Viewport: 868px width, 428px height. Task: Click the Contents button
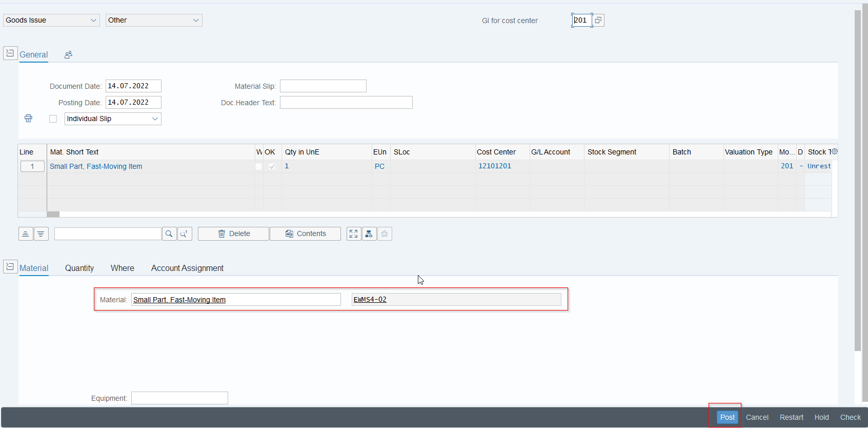click(305, 234)
